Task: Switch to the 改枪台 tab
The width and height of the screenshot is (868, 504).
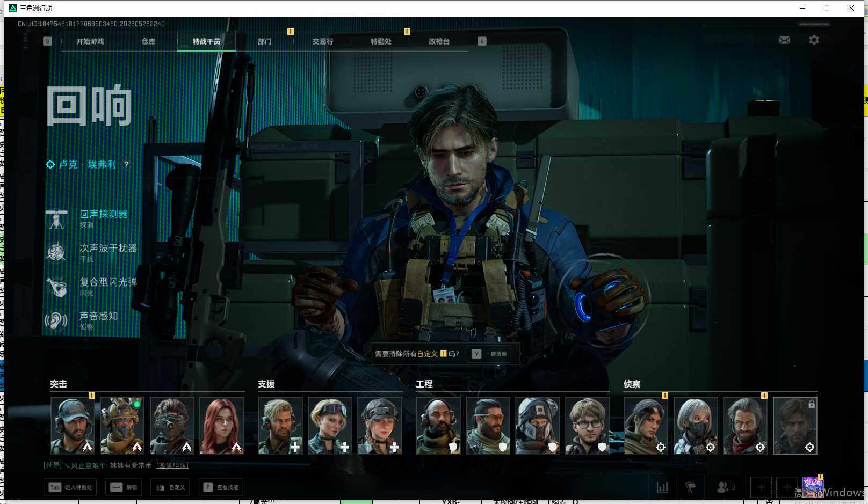Action: tap(439, 41)
